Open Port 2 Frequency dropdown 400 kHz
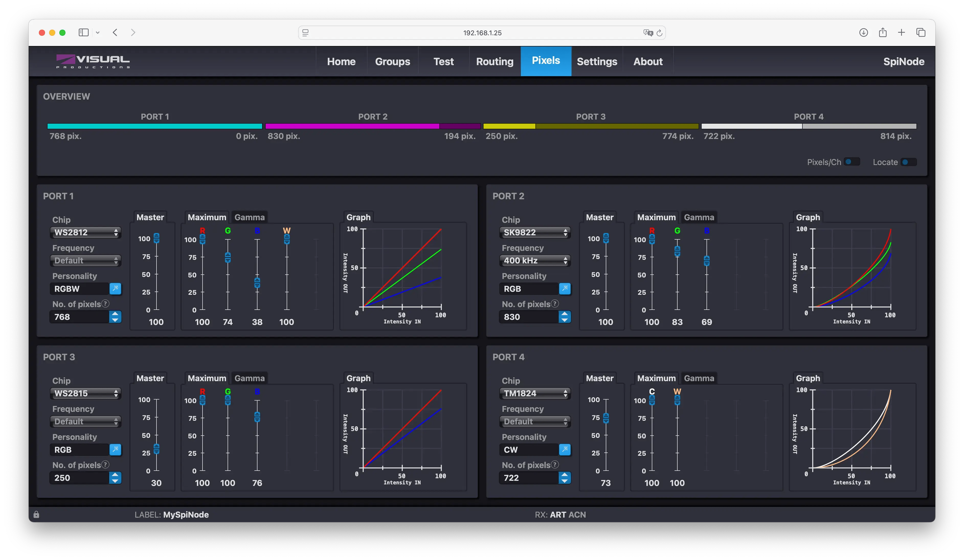The width and height of the screenshot is (964, 560). click(x=535, y=261)
